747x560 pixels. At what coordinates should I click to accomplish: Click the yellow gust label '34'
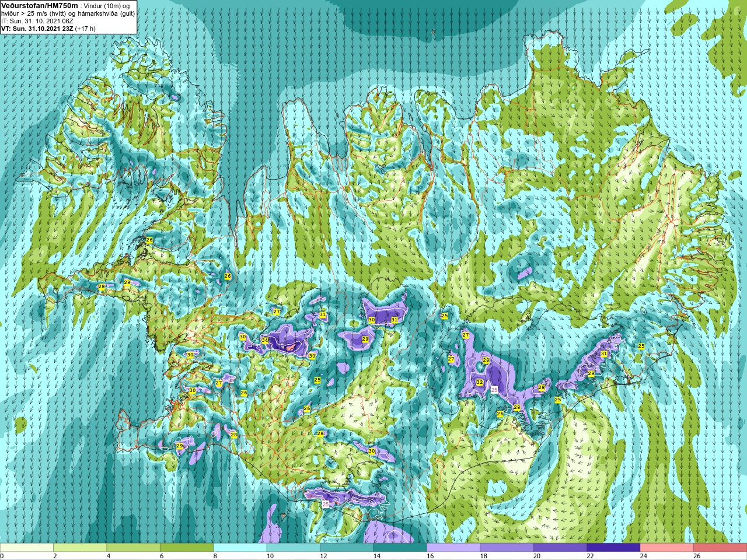pos(265,341)
